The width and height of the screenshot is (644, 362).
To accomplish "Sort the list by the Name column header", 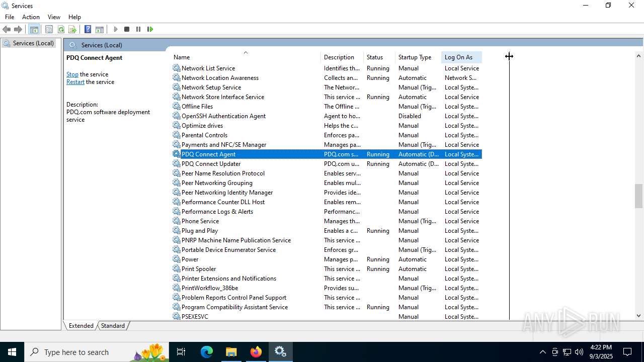I will 246,57.
